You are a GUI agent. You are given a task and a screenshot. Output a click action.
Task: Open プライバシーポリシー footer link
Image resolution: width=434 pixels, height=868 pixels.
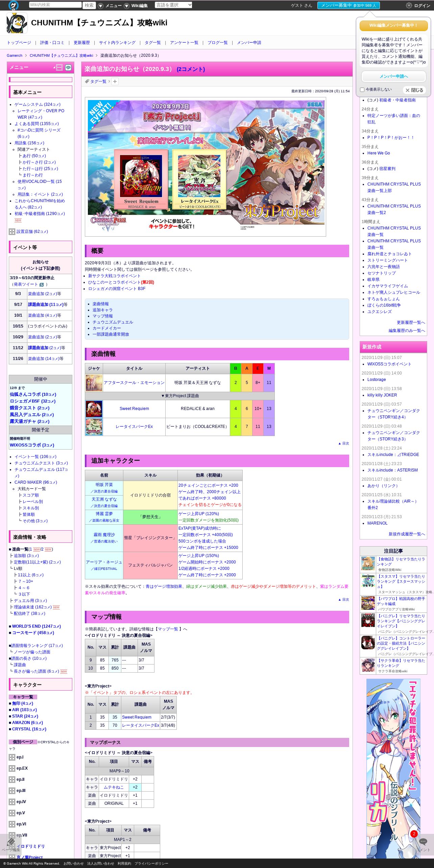tap(151, 864)
